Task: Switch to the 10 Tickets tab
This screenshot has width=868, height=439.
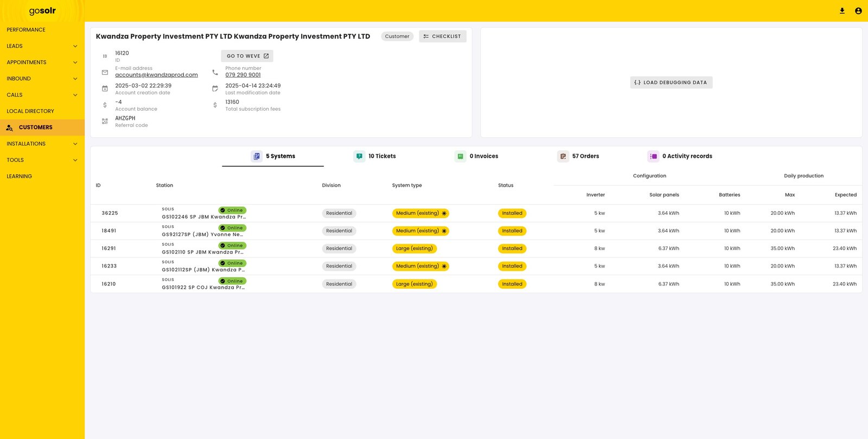Action: [375, 156]
